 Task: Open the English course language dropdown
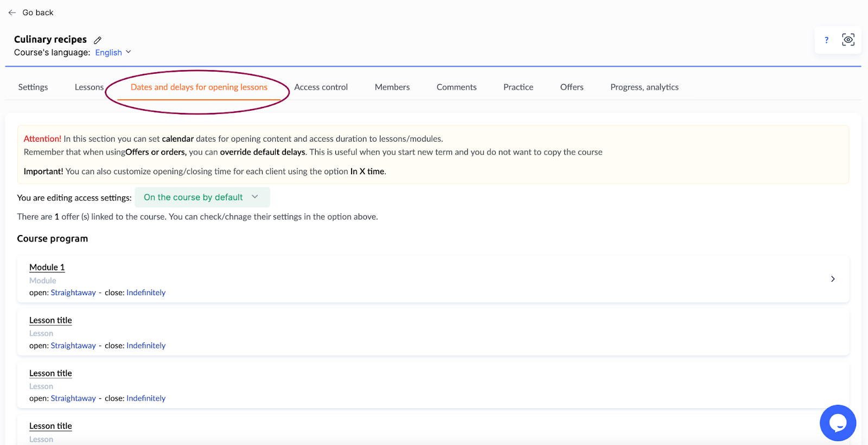[113, 53]
